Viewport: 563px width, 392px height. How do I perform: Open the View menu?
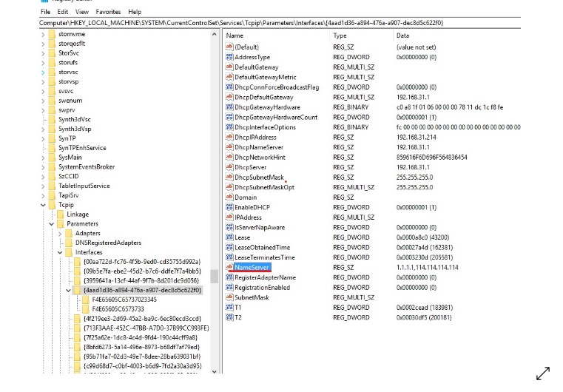click(x=82, y=12)
